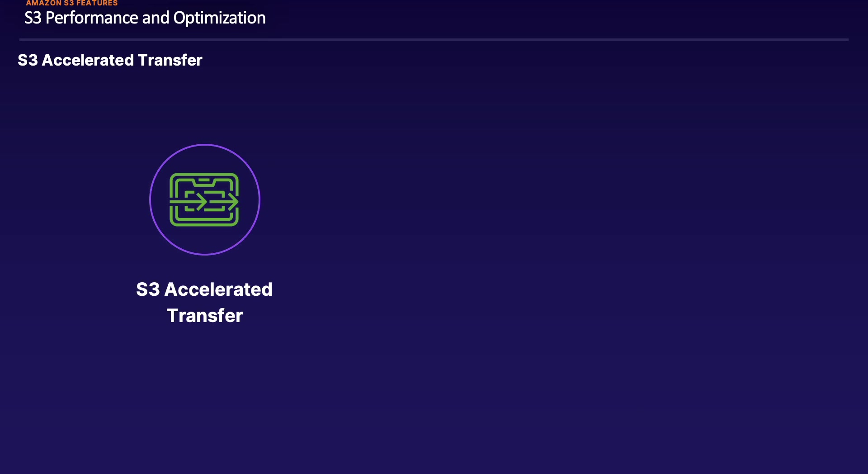Click the orange AMAZON S3 FEATURES label
868x474 pixels.
(71, 3)
